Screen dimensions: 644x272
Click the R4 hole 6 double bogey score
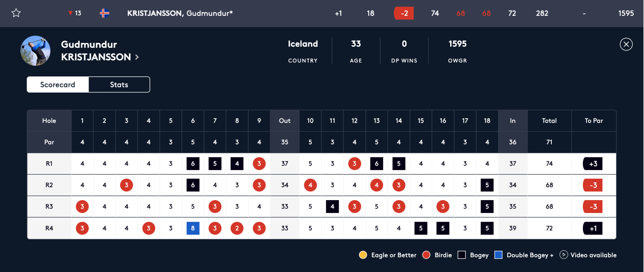coord(193,228)
